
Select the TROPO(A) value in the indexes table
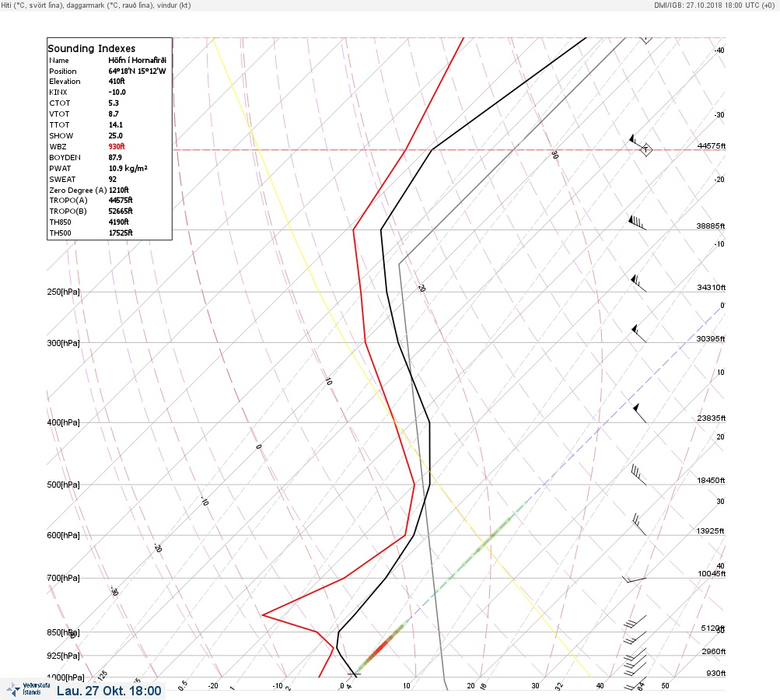(121, 200)
